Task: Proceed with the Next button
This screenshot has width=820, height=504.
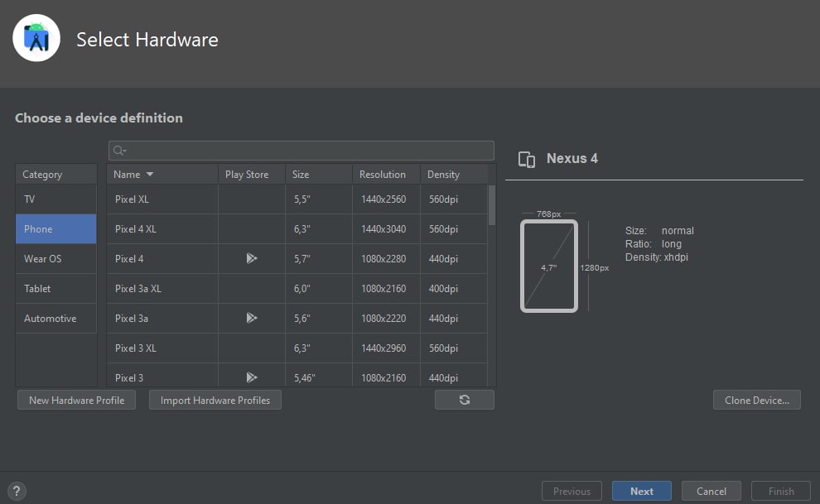Action: (642, 491)
